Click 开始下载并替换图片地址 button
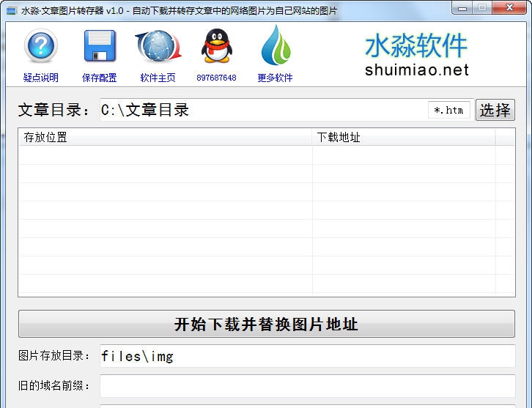Screen dimensions: 532x408 click(267, 324)
